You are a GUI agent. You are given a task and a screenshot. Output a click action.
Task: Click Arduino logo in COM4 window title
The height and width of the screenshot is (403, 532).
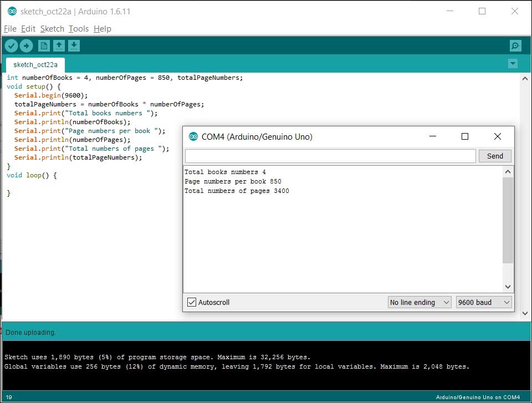click(193, 137)
